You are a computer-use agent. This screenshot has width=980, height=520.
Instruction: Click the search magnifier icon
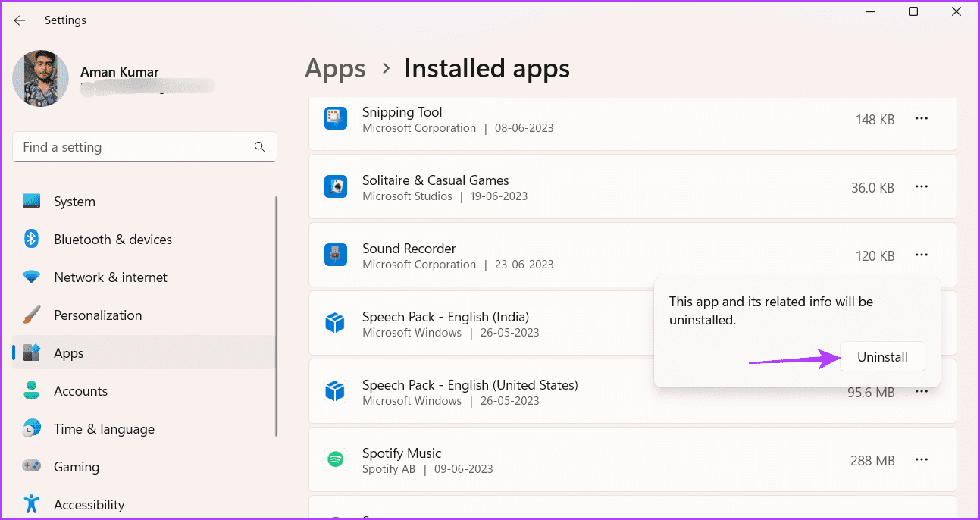click(259, 147)
